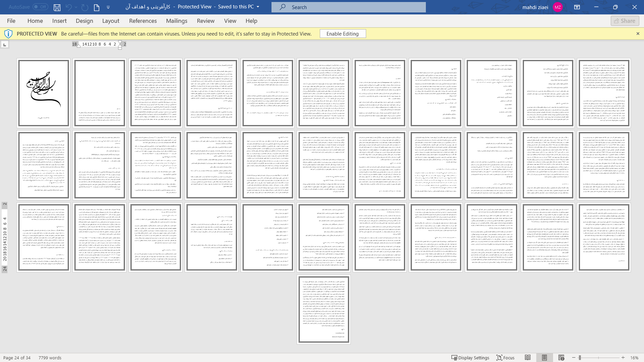Viewport: 644px width, 362px height.
Task: Click the disabled Share button
Action: coord(625,21)
